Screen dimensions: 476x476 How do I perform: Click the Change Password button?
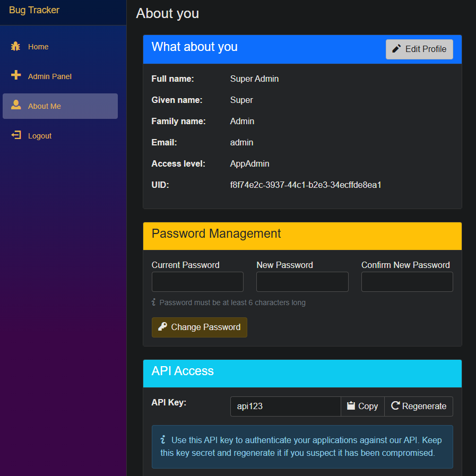199,327
